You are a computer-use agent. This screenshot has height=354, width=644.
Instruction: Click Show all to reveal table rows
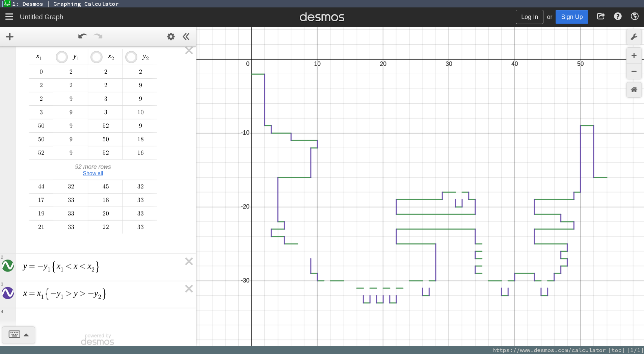(x=93, y=173)
